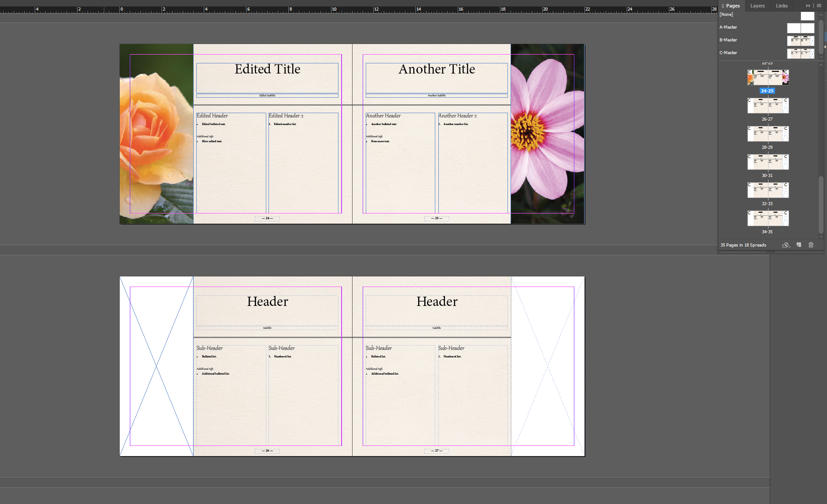Image resolution: width=827 pixels, height=504 pixels.
Task: Click the masters section scroll-down arrow
Action: [821, 57]
